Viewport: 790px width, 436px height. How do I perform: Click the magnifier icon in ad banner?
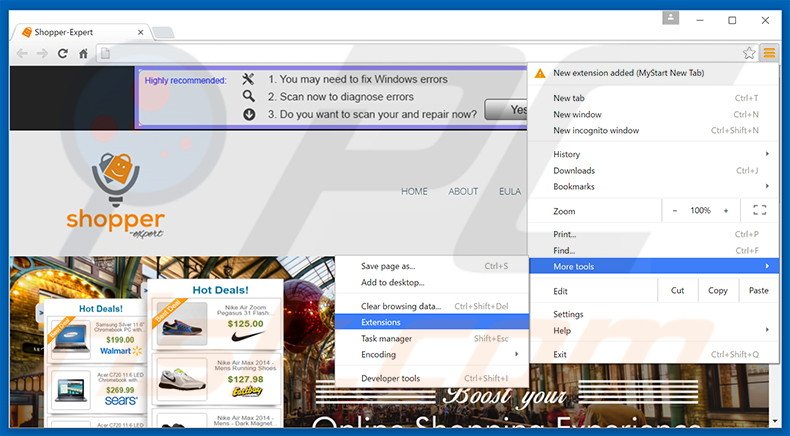248,96
